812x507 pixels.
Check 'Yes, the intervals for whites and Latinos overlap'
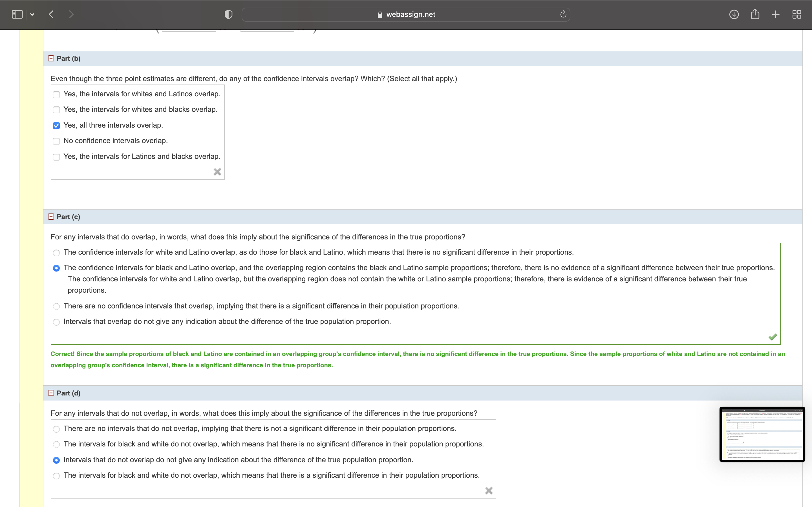click(x=56, y=95)
